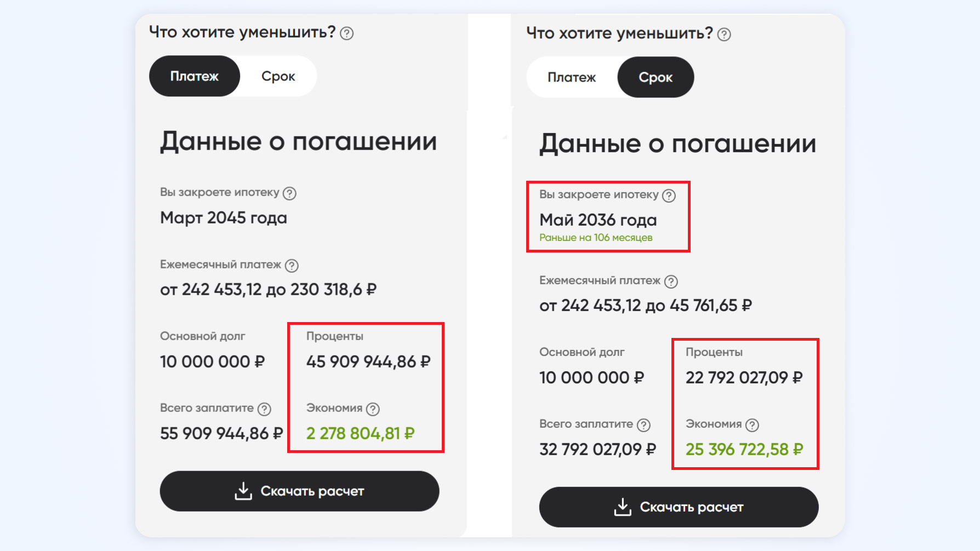The image size is (980, 551).
Task: Show hint for left 'Всего заплатите'
Action: pyautogui.click(x=264, y=409)
